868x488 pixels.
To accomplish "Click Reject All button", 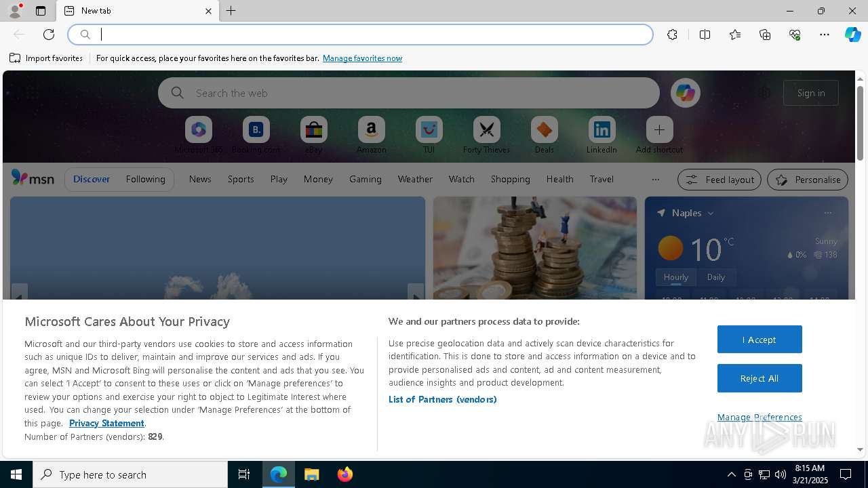I will pyautogui.click(x=759, y=378).
